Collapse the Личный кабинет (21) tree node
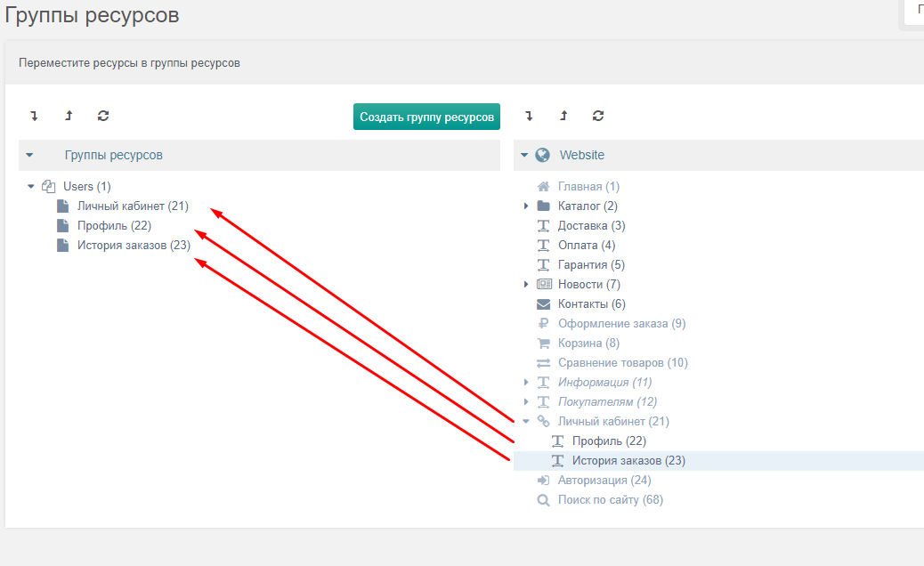The image size is (924, 566). (x=525, y=422)
